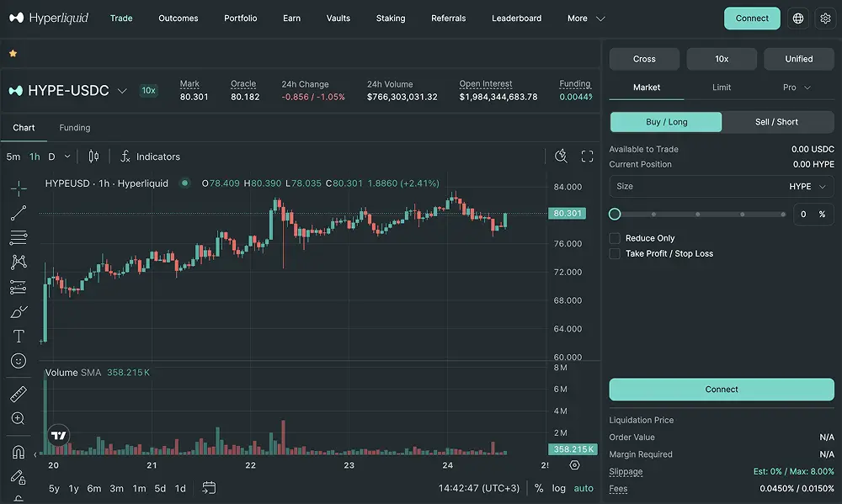Screen dimensions: 842x504
Task: Switch to 5m timeframe
Action: pyautogui.click(x=13, y=157)
